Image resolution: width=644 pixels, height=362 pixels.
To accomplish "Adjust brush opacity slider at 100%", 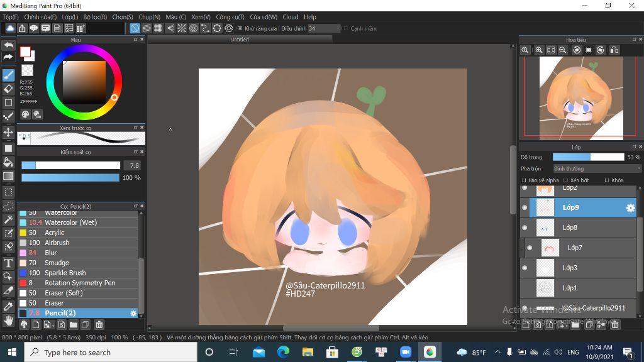I will coord(70,178).
